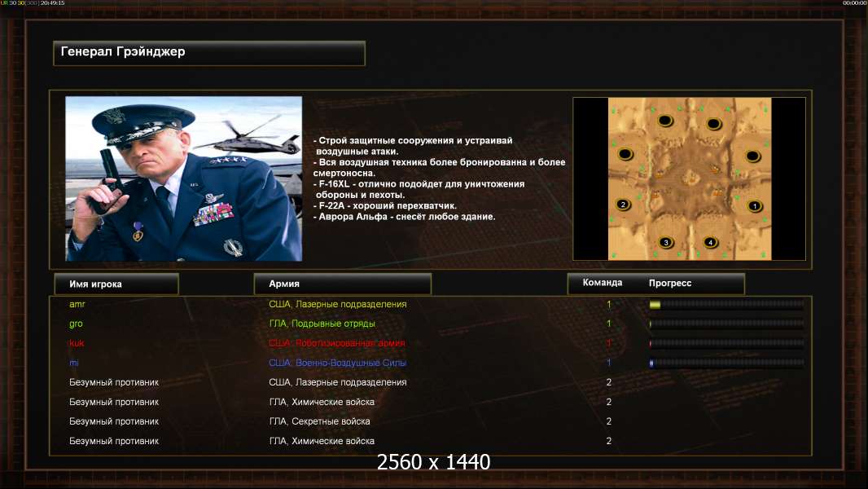Click the '2560 x 1440' resolution text
Screen dimensions: 868x489
click(x=433, y=462)
